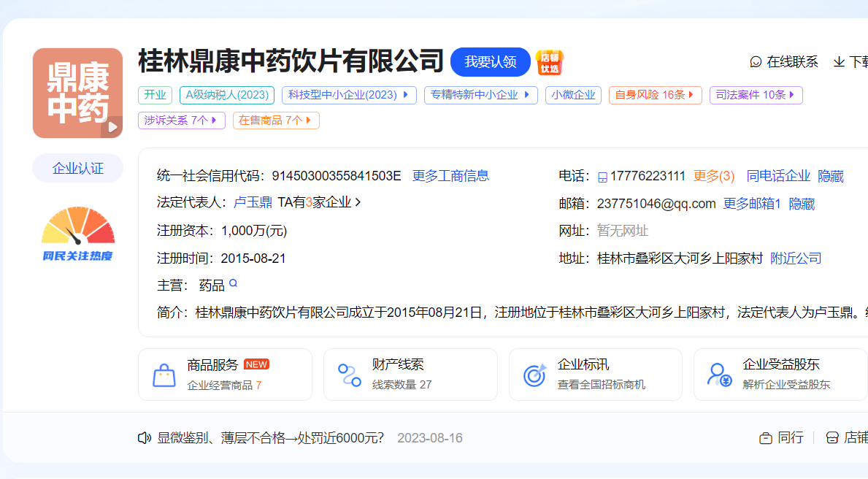868x479 pixels.
Task: Click the 企业受益股东 person icon
Action: pyautogui.click(x=720, y=375)
